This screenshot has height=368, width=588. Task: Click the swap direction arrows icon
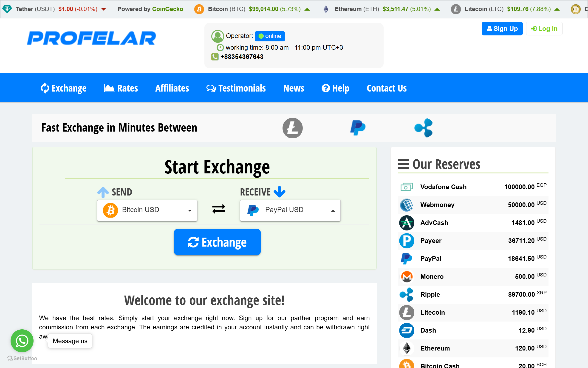[219, 209]
